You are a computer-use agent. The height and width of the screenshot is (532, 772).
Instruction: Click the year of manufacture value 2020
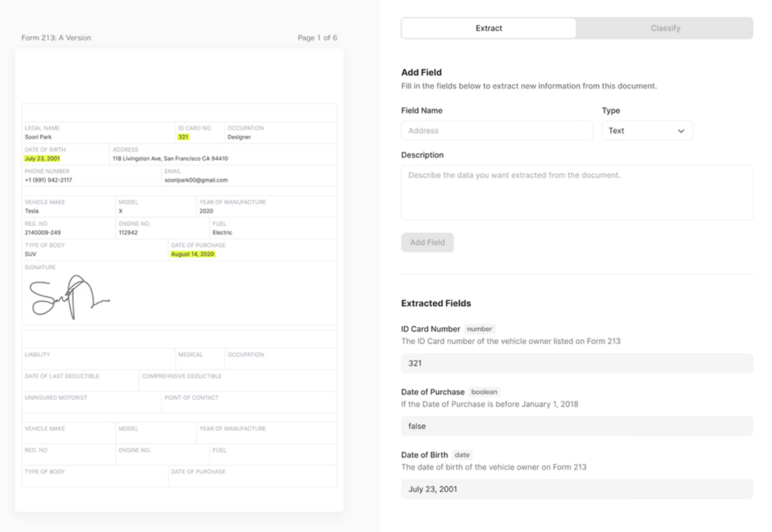(x=206, y=211)
